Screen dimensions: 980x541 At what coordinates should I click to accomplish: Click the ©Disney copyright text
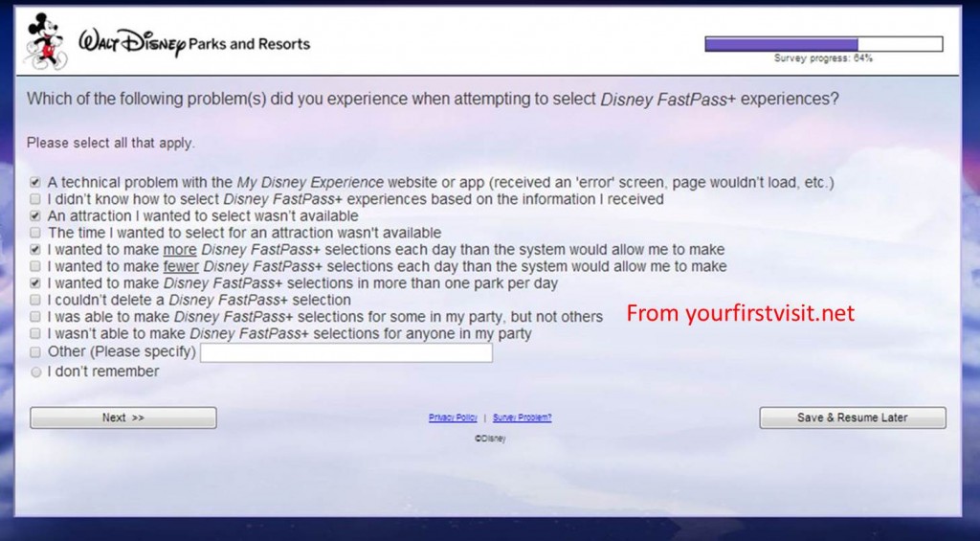coord(490,440)
